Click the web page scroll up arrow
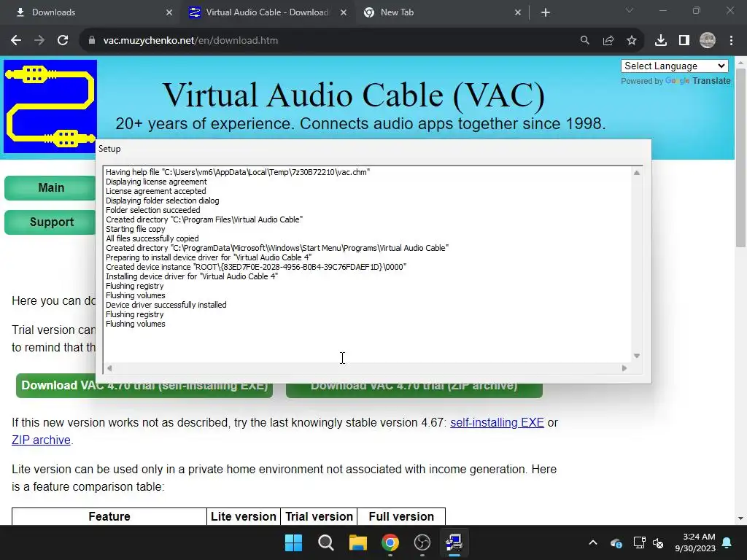Image resolution: width=747 pixels, height=560 pixels. [741, 63]
